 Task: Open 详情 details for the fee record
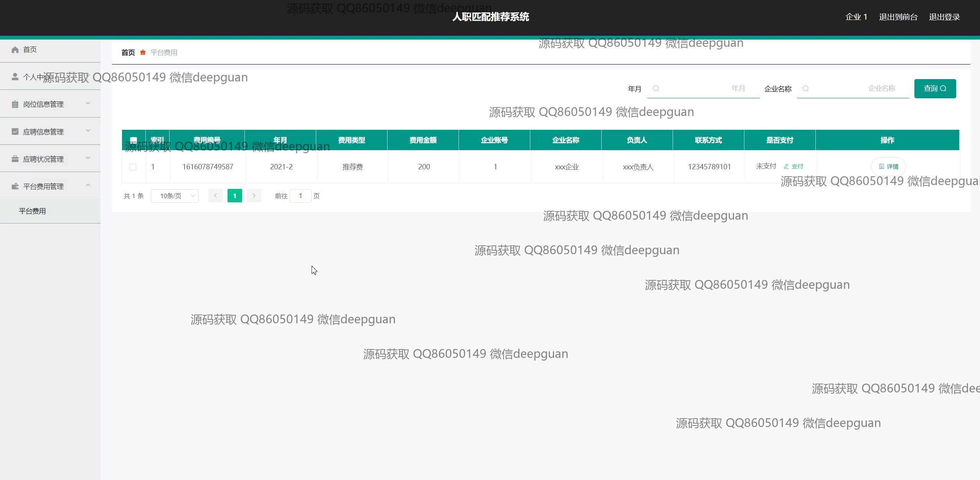pos(888,167)
